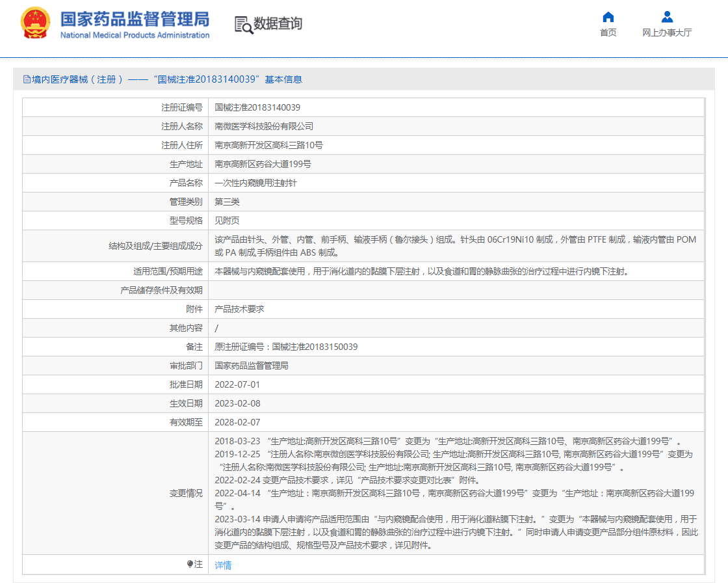Screen dimensions: 728x588
Task: Click the 数据查询 heading text
Action: pyautogui.click(x=278, y=23)
